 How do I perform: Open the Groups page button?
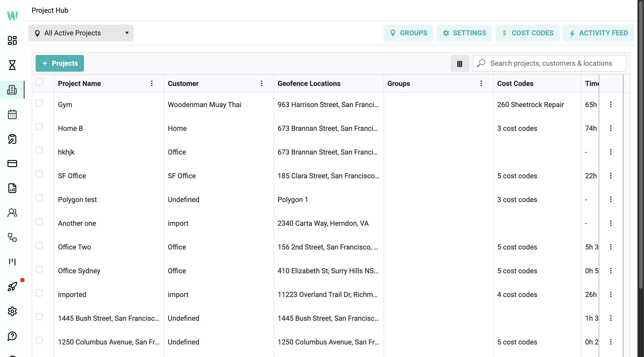409,33
